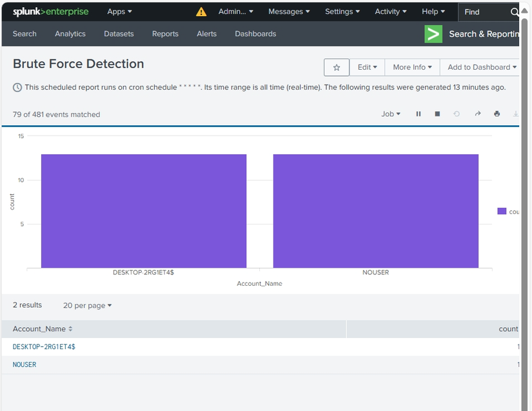Expand the Activity menu

[x=391, y=12]
